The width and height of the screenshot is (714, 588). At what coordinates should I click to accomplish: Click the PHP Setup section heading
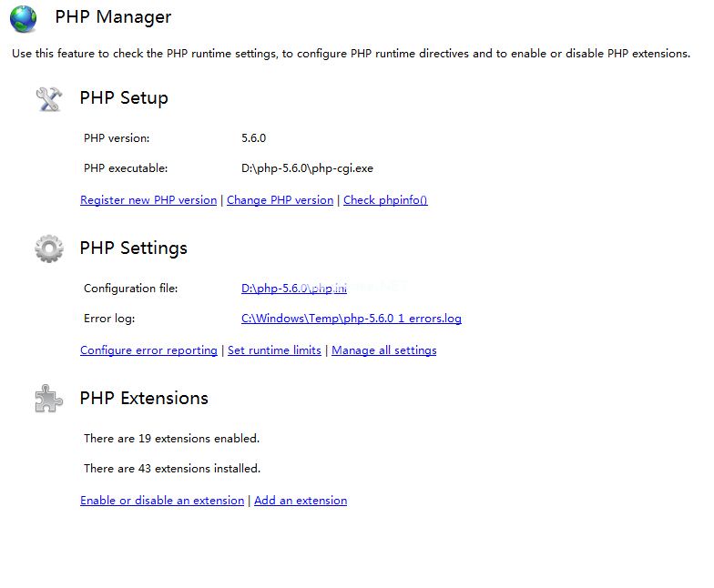click(124, 98)
